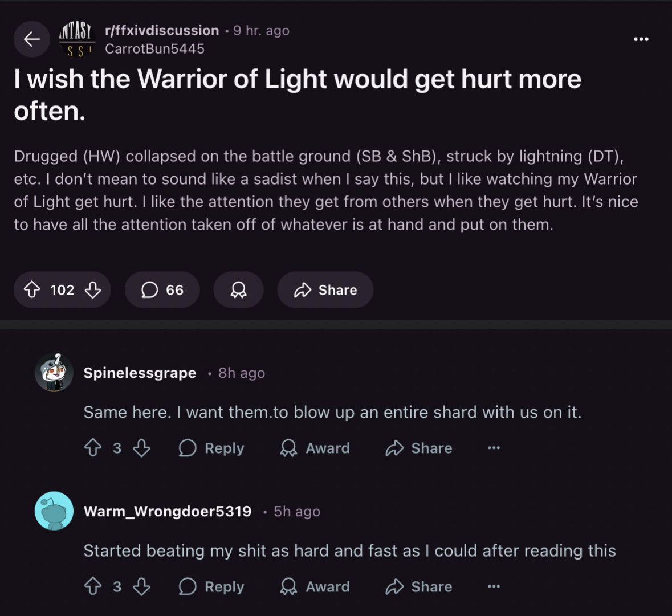View CarrotBun5445's profile

(x=154, y=49)
